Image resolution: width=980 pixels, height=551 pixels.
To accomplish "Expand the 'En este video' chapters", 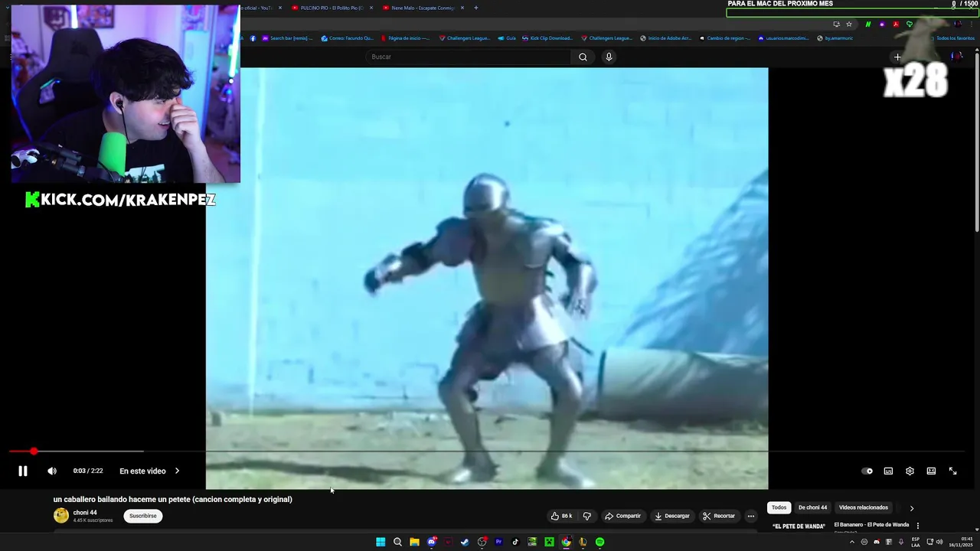I will (x=149, y=471).
